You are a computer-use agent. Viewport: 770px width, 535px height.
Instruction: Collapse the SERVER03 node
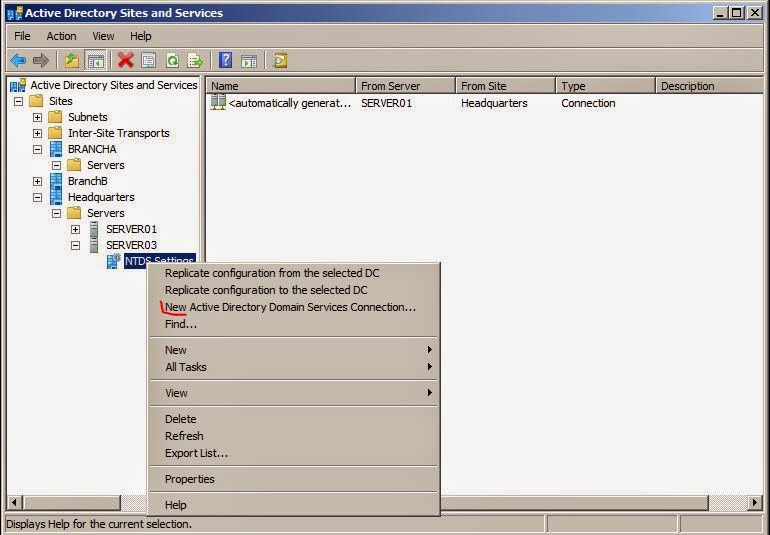point(75,245)
